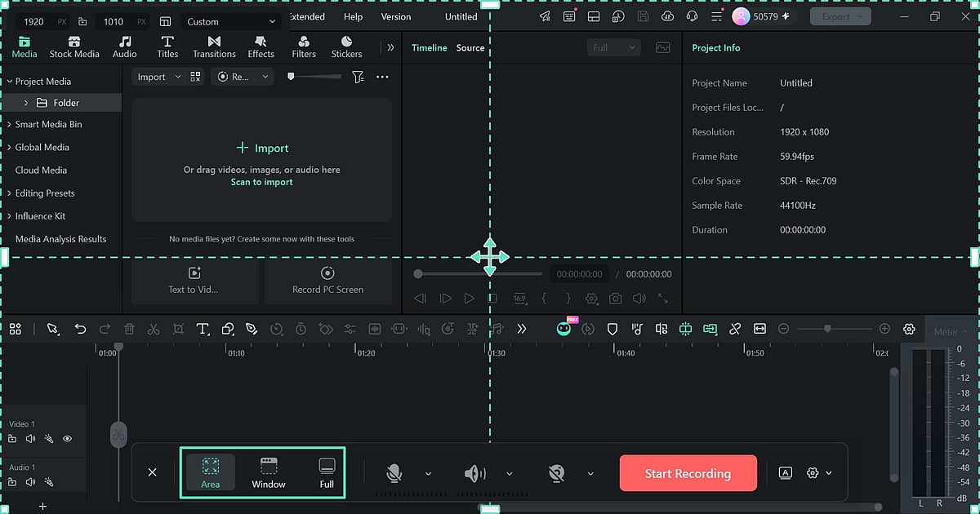The width and height of the screenshot is (980, 514).
Task: Switch to the Source preview tab
Action: pyautogui.click(x=470, y=47)
